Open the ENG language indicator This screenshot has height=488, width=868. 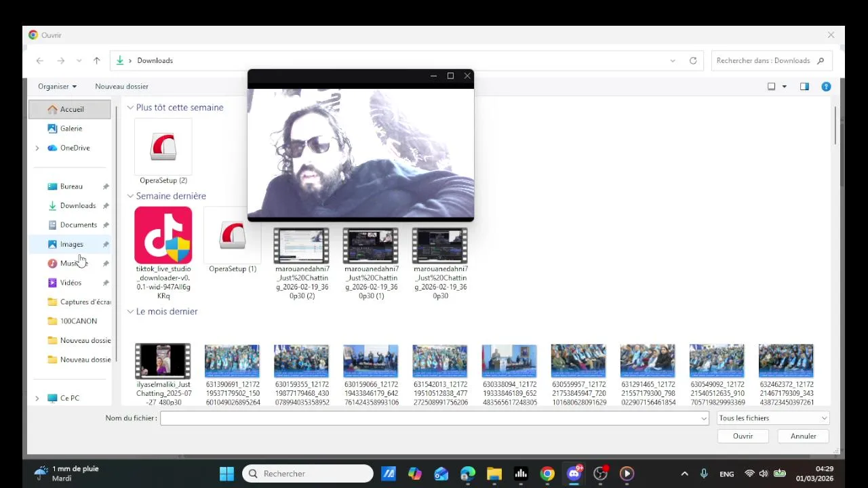click(x=726, y=474)
